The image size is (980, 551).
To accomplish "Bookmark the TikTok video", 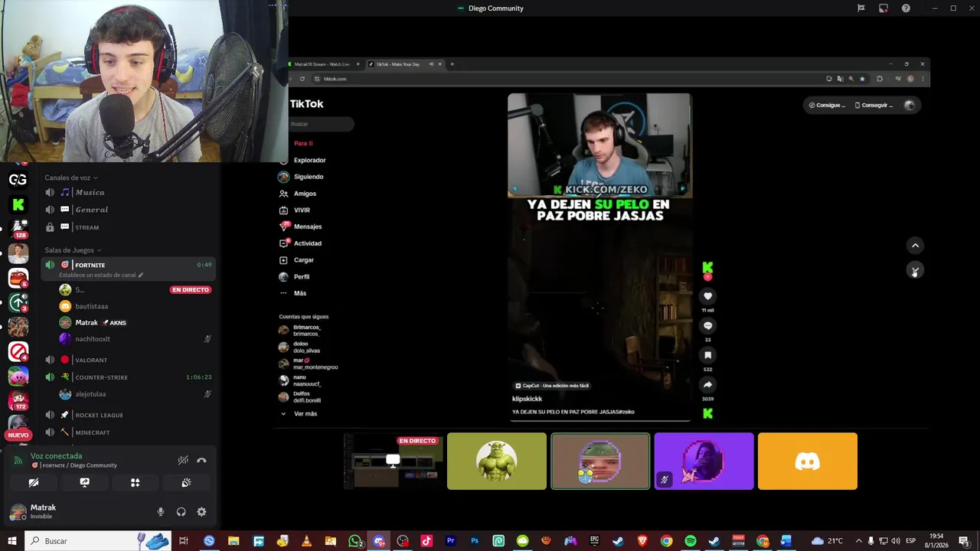I will [x=707, y=355].
